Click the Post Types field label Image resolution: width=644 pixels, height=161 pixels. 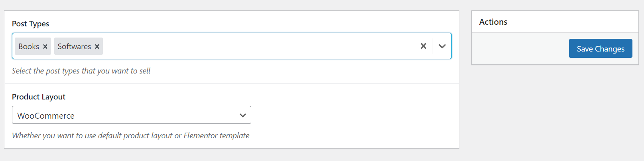click(x=30, y=24)
